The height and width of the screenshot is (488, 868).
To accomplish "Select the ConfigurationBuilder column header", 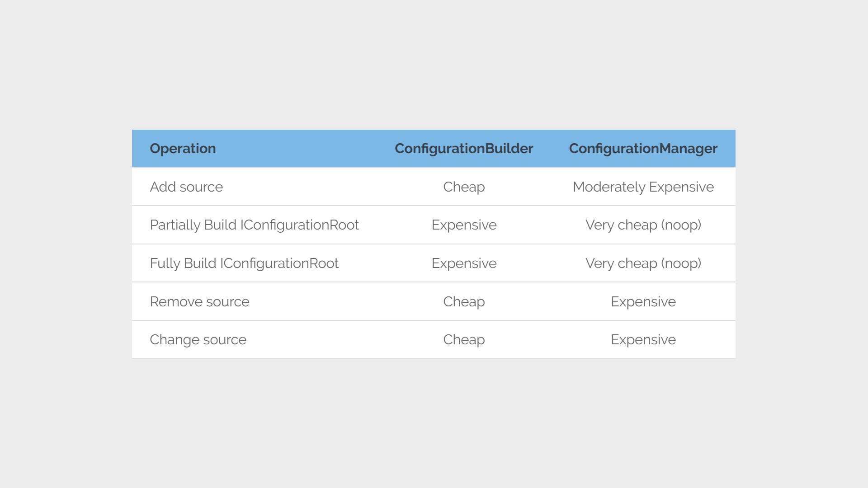I will tap(464, 149).
